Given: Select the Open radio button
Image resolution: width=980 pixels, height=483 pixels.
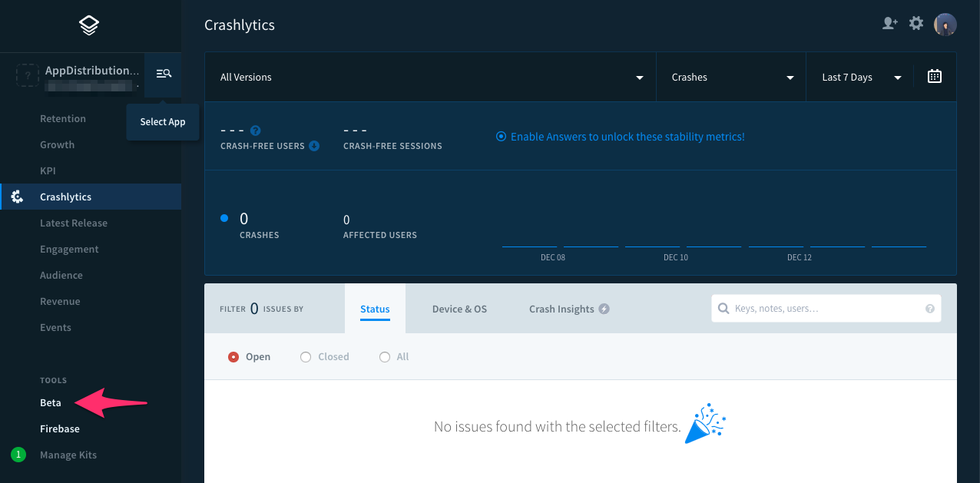Looking at the screenshot, I should pos(233,357).
